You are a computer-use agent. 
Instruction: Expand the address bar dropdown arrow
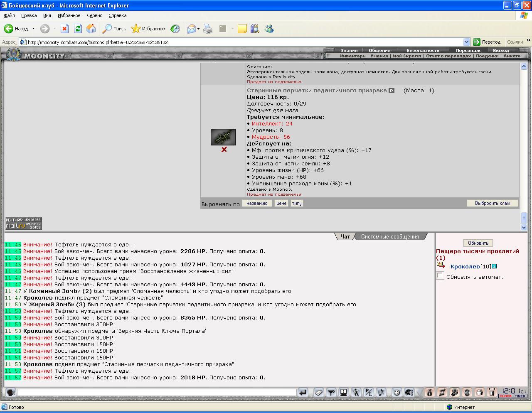466,42
